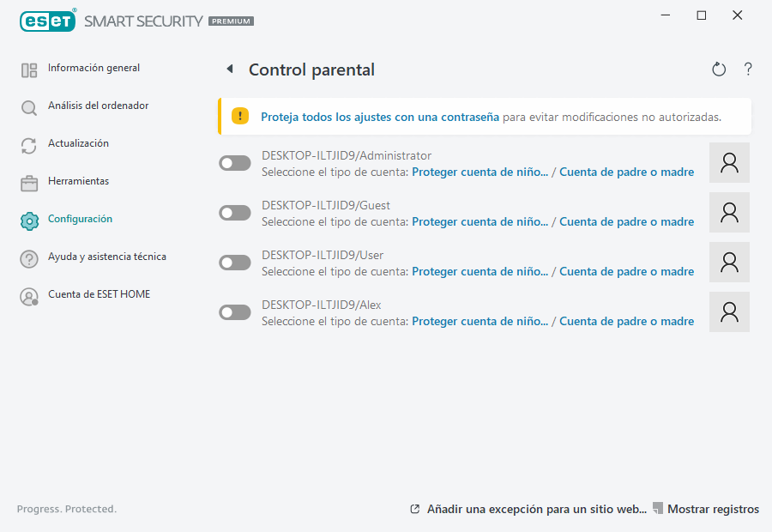The image size is (772, 532).
Task: Open the Actualización module
Action: point(79,143)
